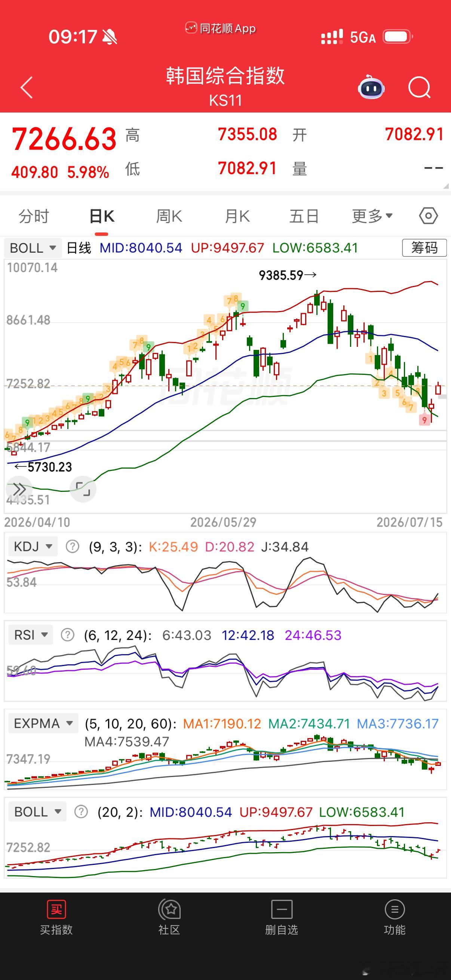Viewport: 451px width, 980px height.
Task: Tap the open value 7082.91
Action: coord(414,134)
